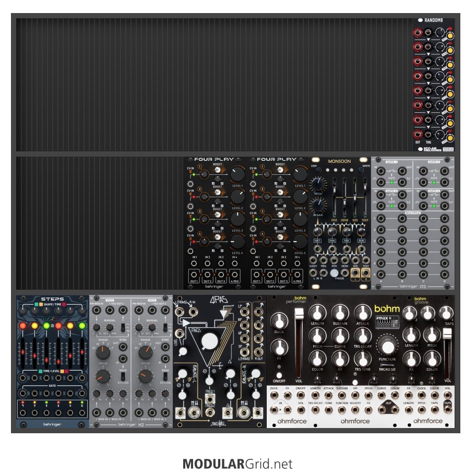
Task: Click the Monsoon TEXT slider
Action: [365, 197]
